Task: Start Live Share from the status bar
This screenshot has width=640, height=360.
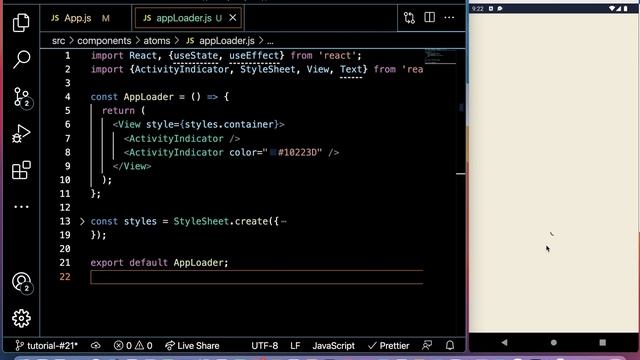Action: click(192, 346)
